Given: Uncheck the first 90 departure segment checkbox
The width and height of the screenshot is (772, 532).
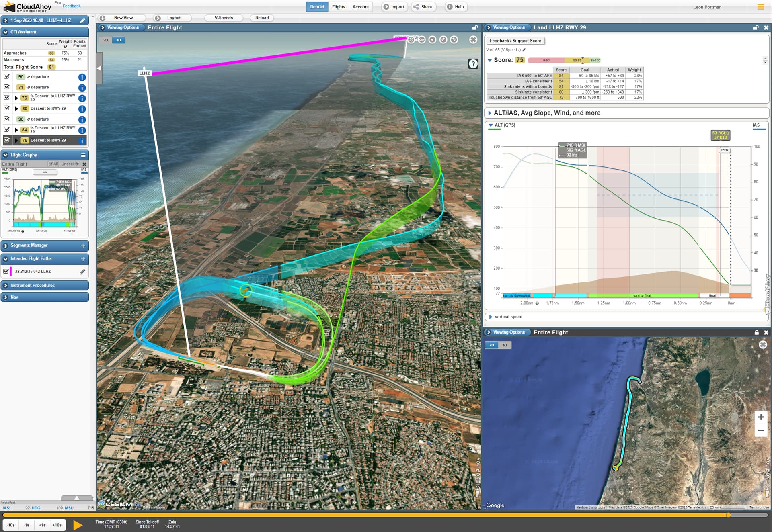Looking at the screenshot, I should coord(6,76).
